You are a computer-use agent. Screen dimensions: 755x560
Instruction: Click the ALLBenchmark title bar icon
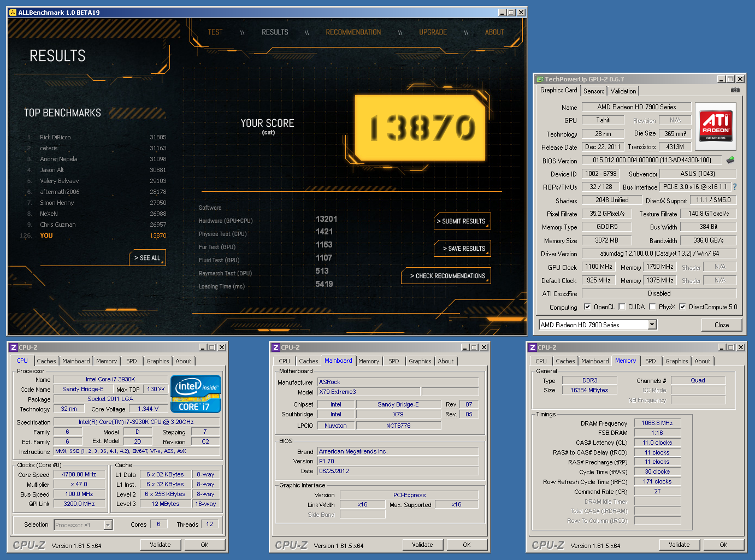[13, 13]
